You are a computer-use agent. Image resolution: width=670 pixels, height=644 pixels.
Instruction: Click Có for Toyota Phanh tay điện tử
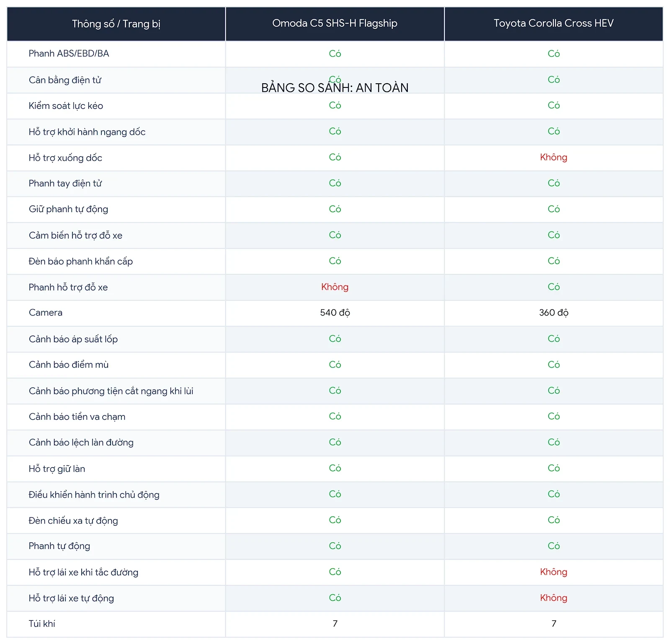click(554, 183)
